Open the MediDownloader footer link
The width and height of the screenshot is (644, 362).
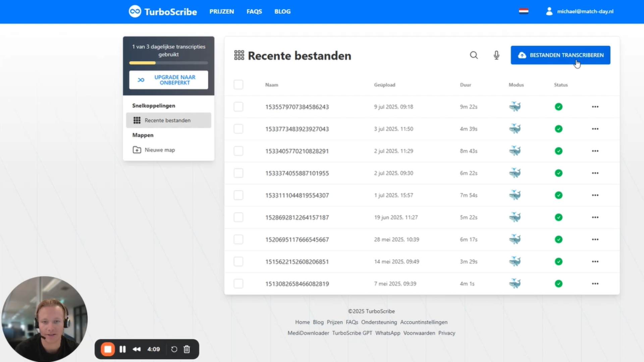[308, 333]
